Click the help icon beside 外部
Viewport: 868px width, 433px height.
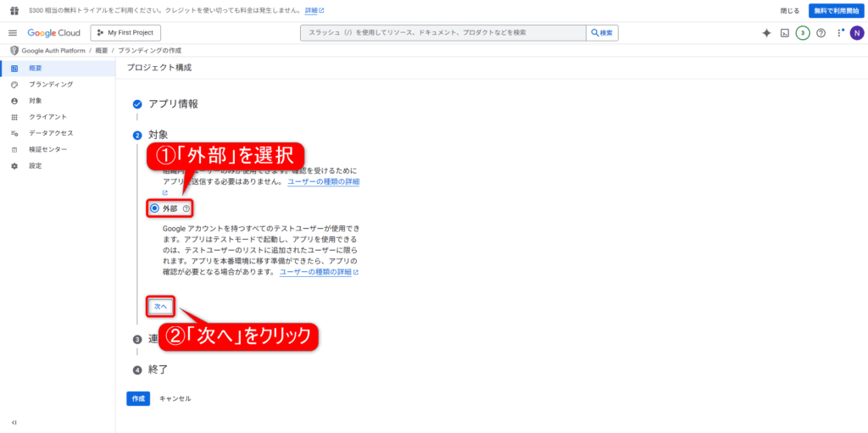pyautogui.click(x=186, y=208)
